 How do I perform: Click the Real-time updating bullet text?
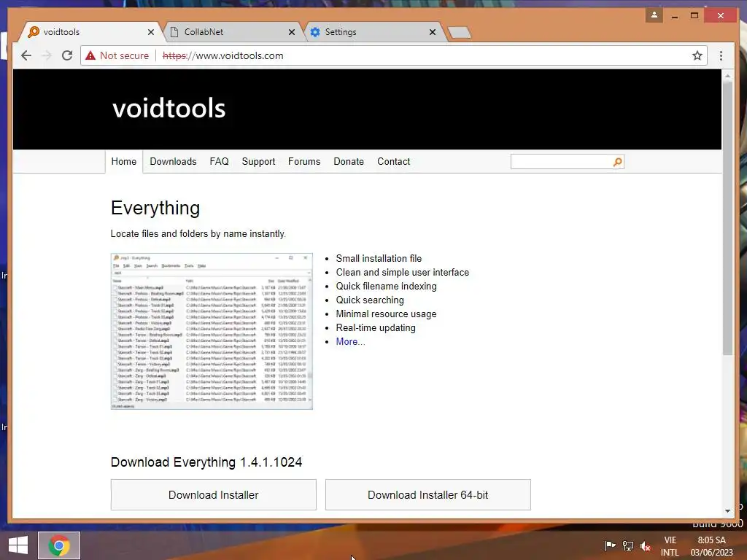tap(376, 327)
